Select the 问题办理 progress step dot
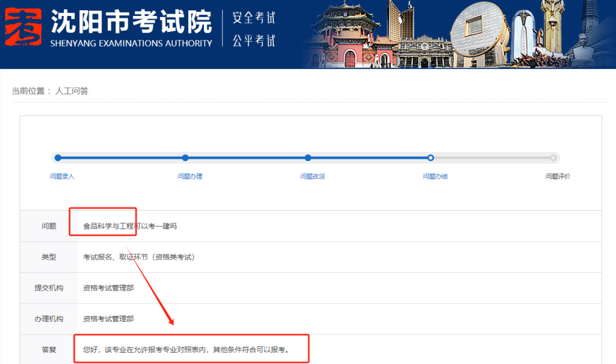This screenshot has height=364, width=616. pyautogui.click(x=185, y=158)
